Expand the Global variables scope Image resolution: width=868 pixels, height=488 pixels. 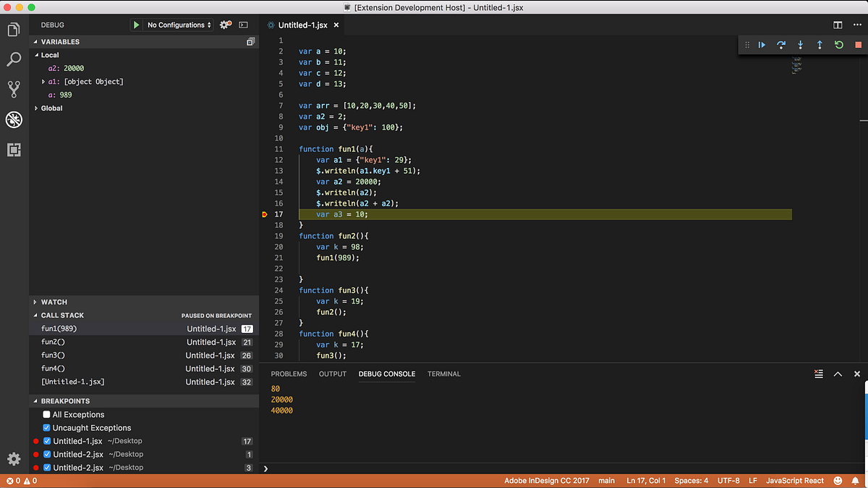click(36, 109)
